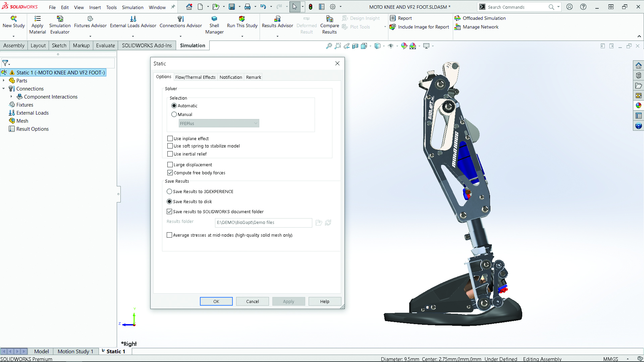
Task: Uncheck Compute free body forces
Action: pos(170,173)
